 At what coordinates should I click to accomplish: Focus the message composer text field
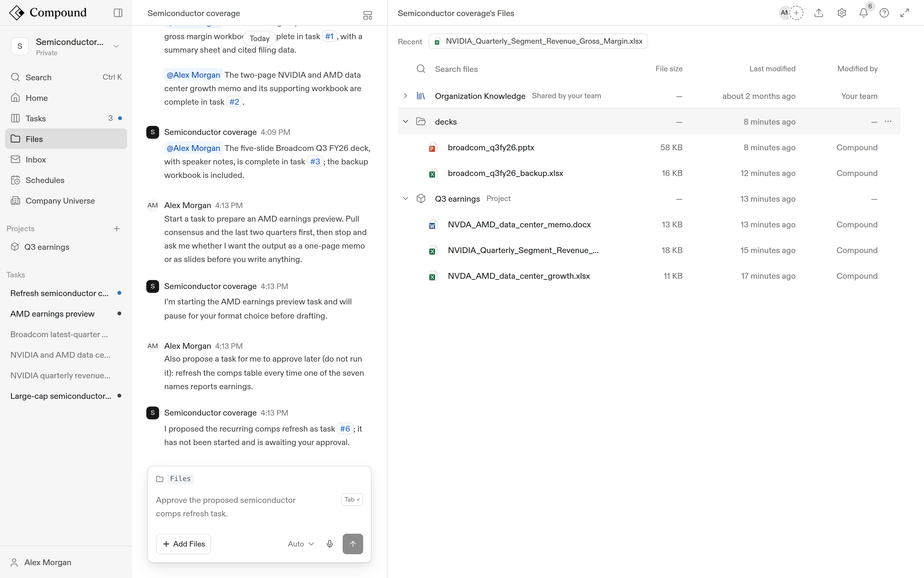pos(244,507)
